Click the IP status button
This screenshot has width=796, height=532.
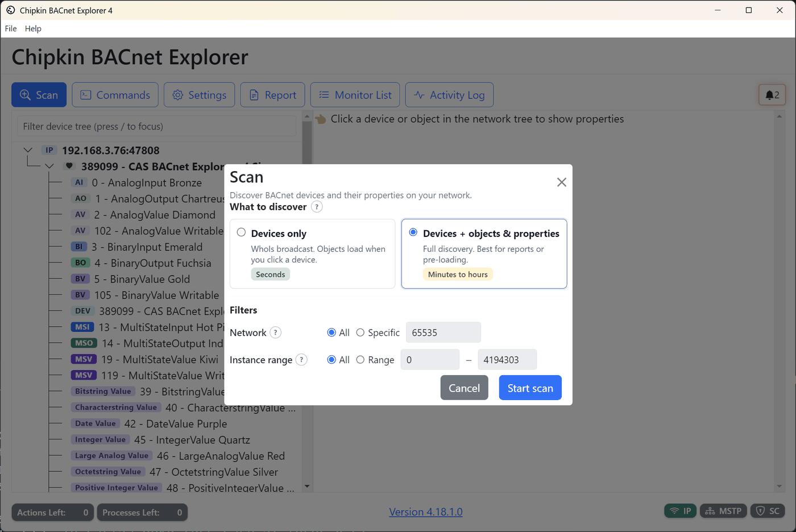(681, 511)
